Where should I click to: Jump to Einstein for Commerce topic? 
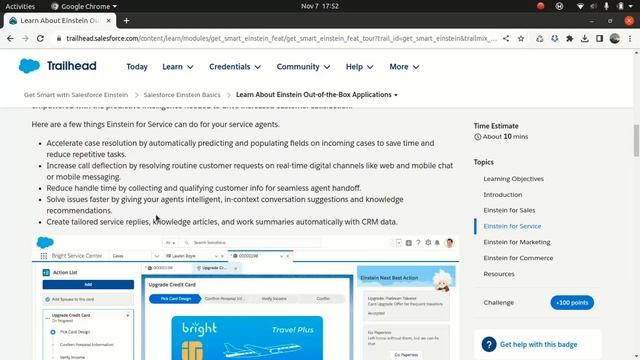pos(518,258)
